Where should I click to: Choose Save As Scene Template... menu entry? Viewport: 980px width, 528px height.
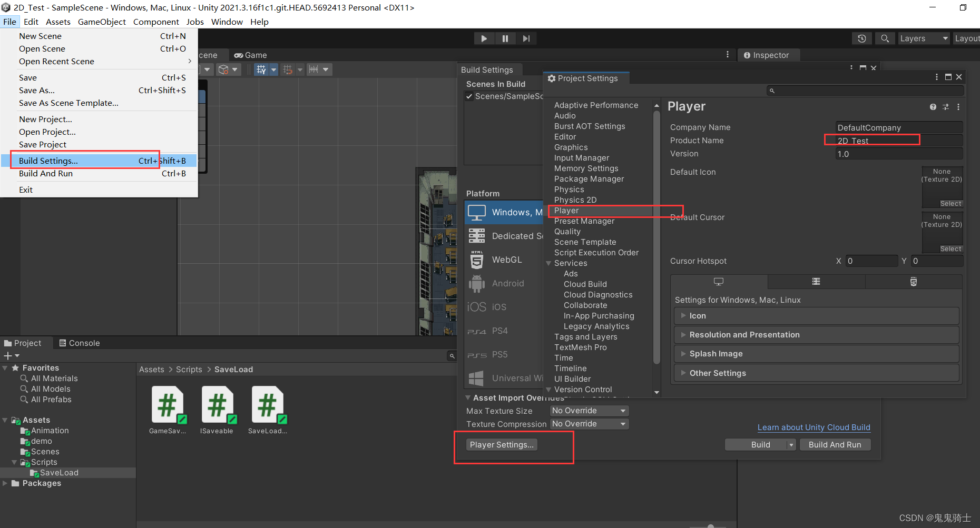click(99, 103)
